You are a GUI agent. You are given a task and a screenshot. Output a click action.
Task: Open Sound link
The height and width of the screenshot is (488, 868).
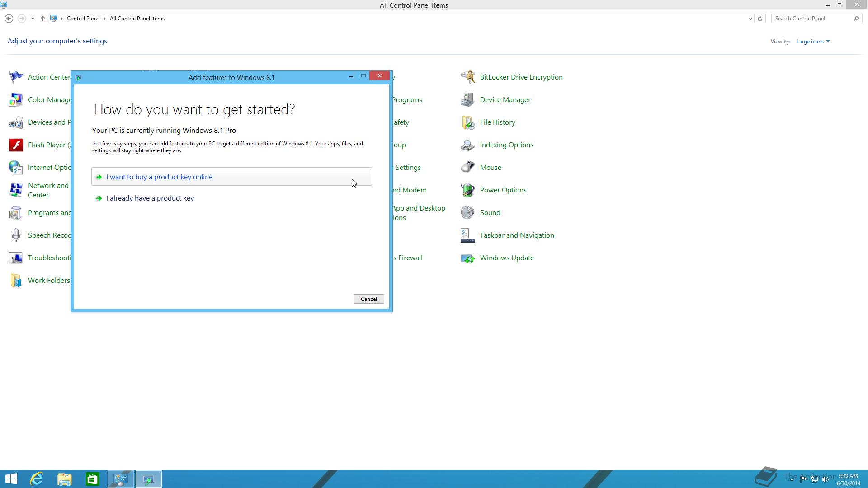[x=490, y=213]
